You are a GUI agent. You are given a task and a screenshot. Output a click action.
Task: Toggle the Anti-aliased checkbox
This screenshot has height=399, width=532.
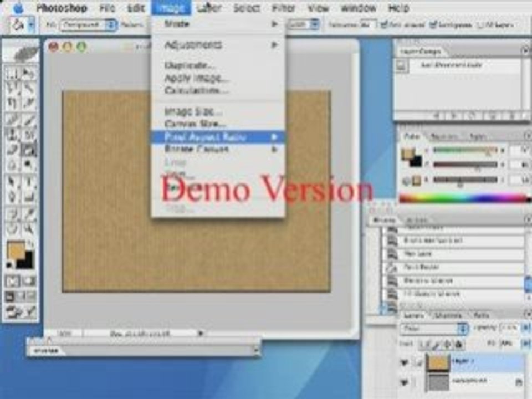[x=384, y=25]
